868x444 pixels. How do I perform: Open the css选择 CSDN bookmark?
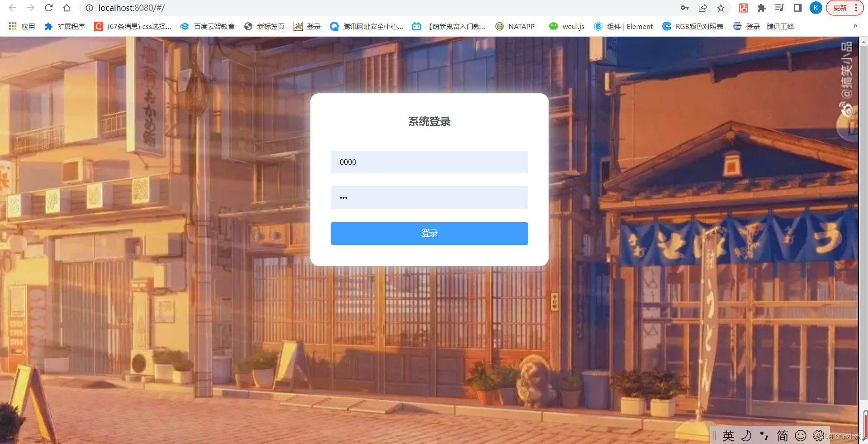point(133,26)
